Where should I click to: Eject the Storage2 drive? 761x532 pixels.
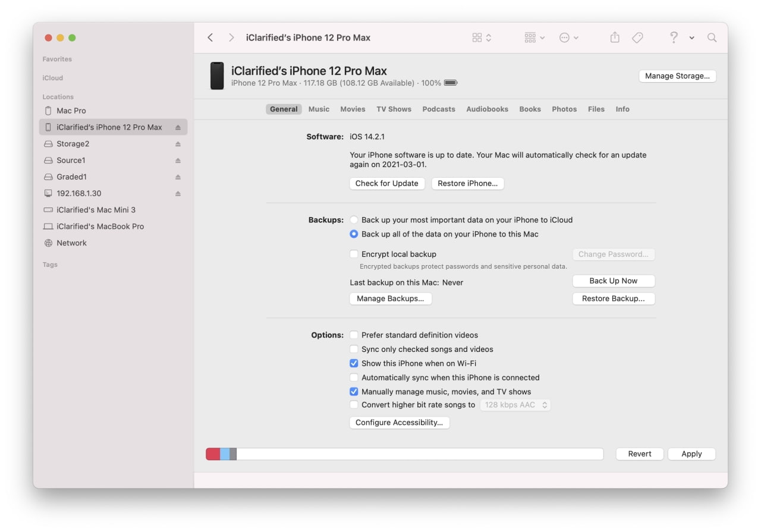178,144
